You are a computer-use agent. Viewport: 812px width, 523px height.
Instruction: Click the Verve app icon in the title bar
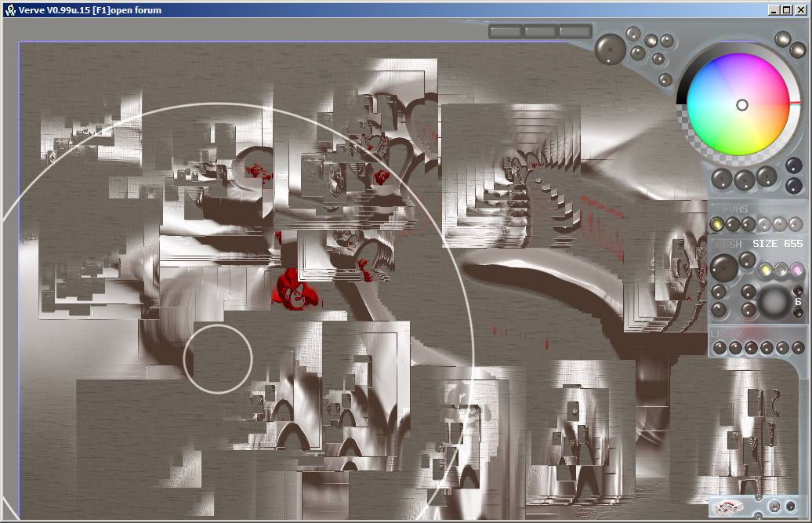[x=10, y=10]
